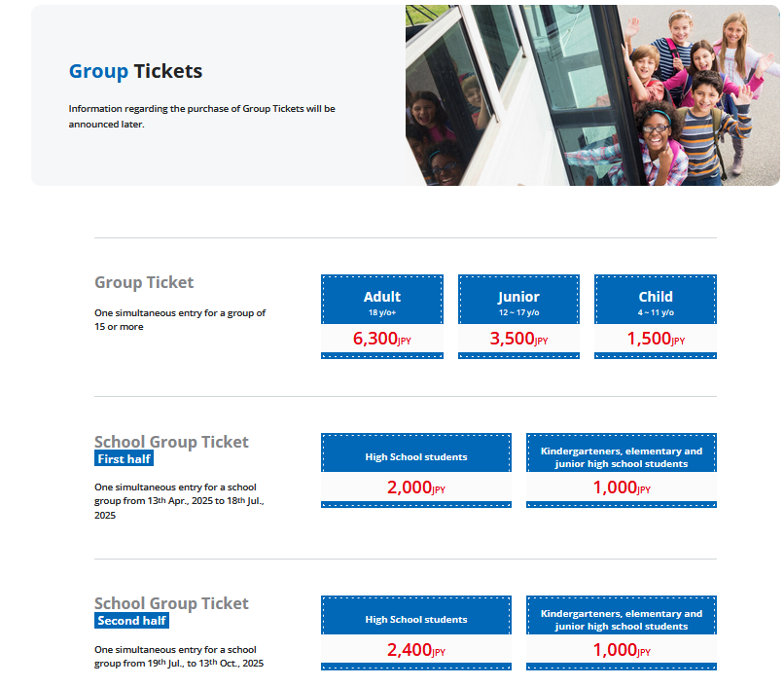784x686 pixels.
Task: Click the 3,500 JPY junior price
Action: click(518, 339)
